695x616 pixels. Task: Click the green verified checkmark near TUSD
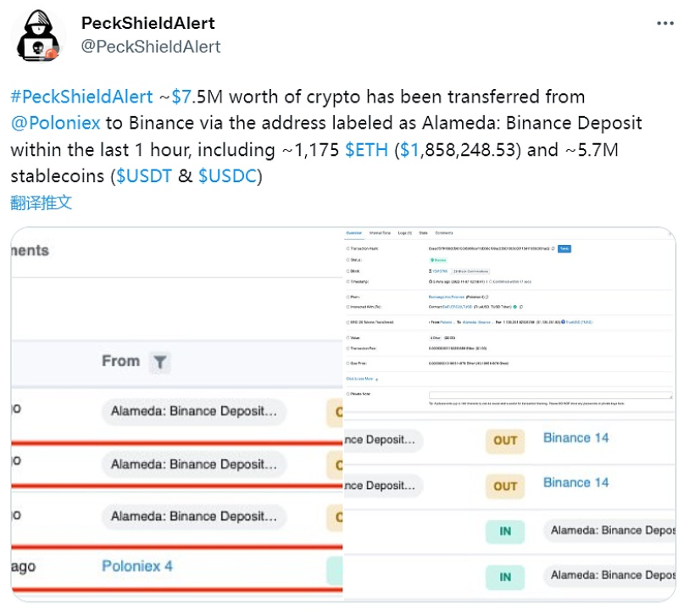[x=514, y=306]
